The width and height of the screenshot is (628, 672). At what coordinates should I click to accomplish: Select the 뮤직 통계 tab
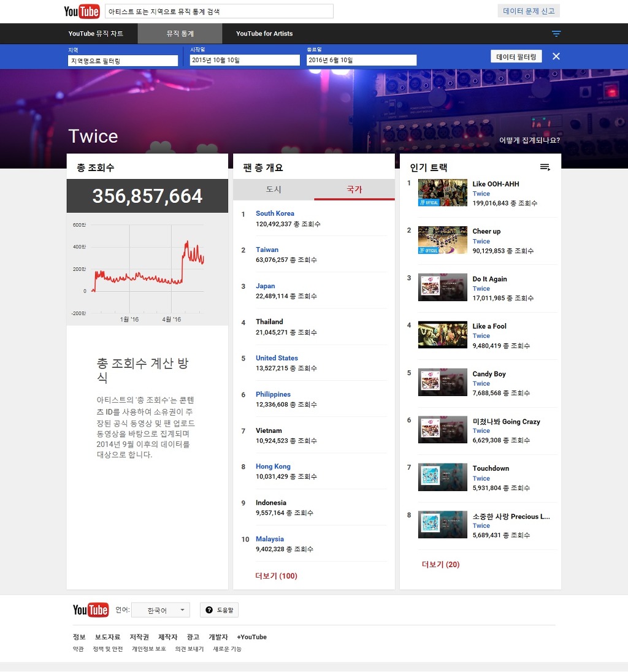(x=180, y=34)
